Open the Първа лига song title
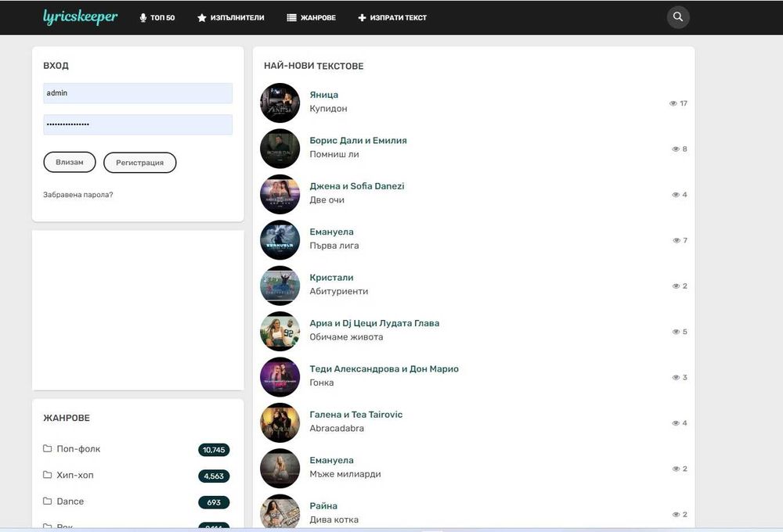The image size is (783, 532). tap(334, 246)
